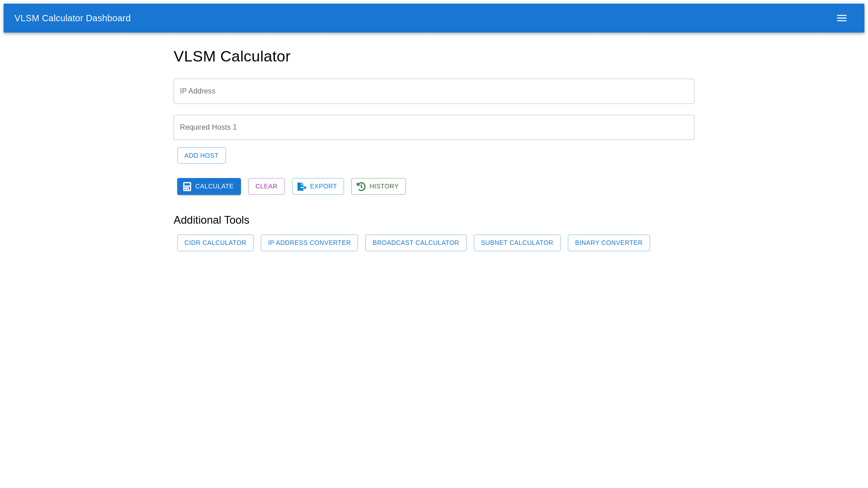Open the Broadcast Calculator tool
The image size is (868, 488).
pyautogui.click(x=415, y=243)
